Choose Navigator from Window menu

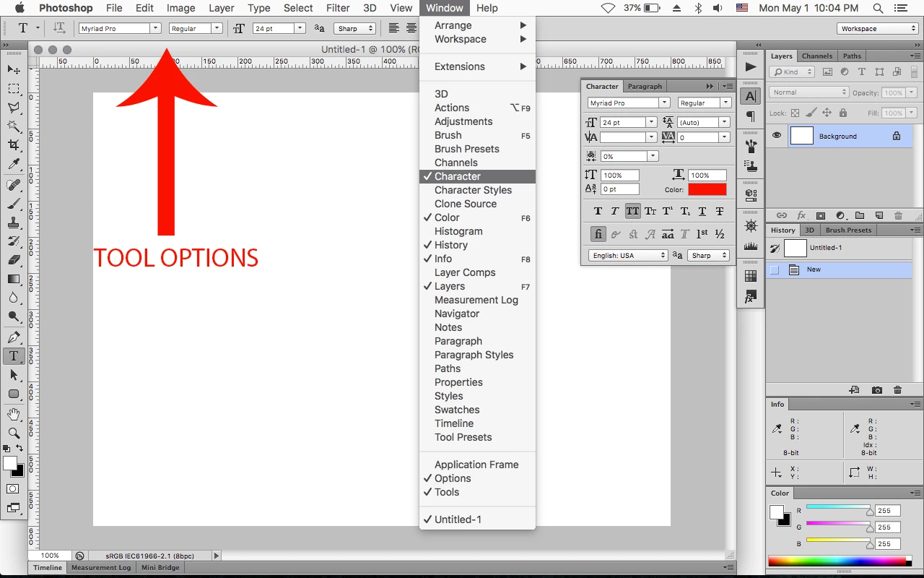point(457,314)
